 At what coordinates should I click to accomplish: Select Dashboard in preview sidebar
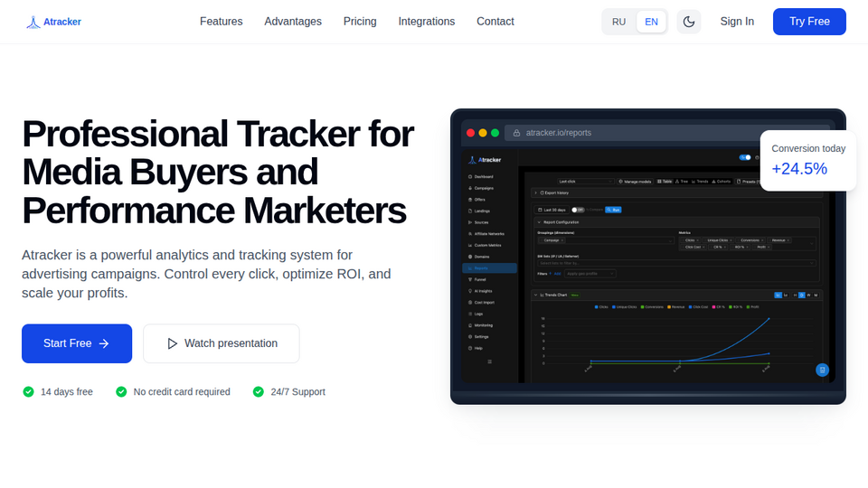[480, 177]
